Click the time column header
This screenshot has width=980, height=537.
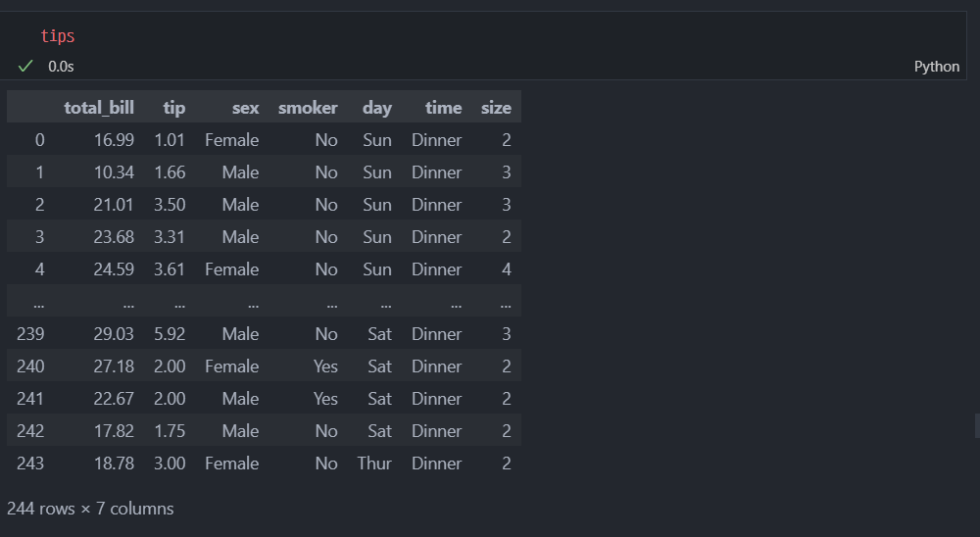pos(443,108)
